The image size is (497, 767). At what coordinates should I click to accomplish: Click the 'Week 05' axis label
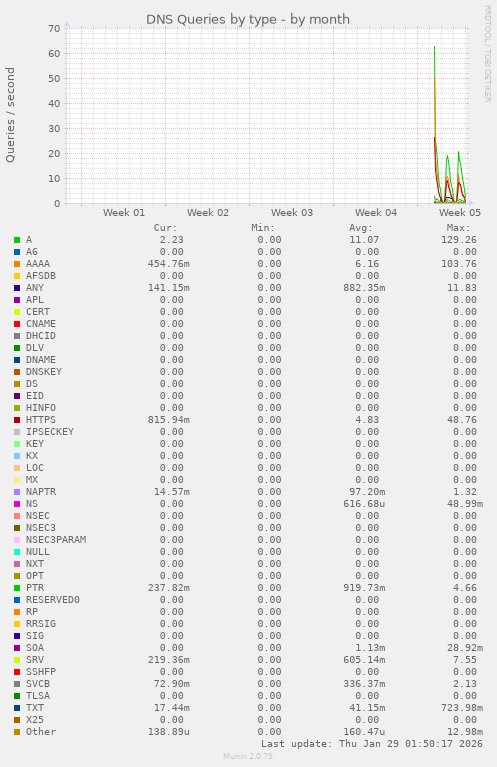(460, 213)
